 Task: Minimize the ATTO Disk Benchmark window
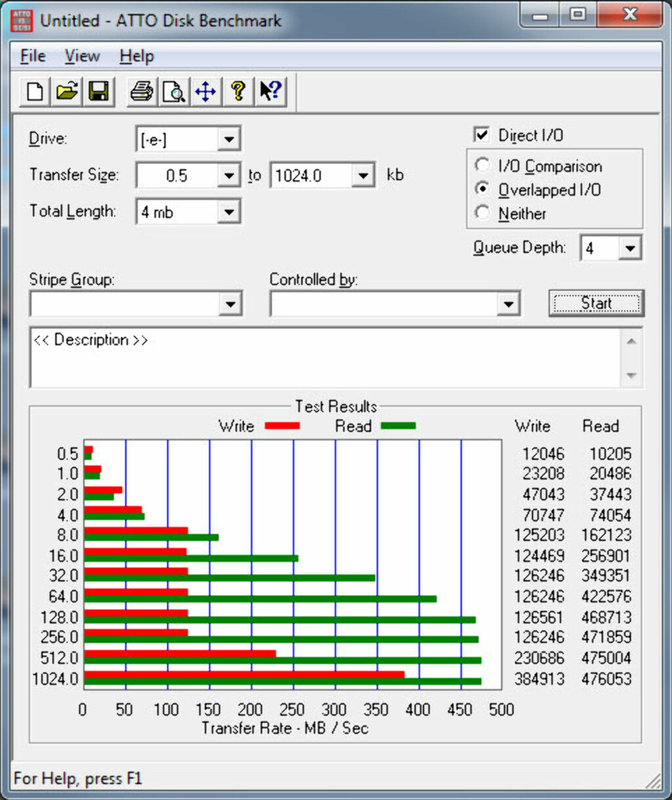(x=540, y=16)
